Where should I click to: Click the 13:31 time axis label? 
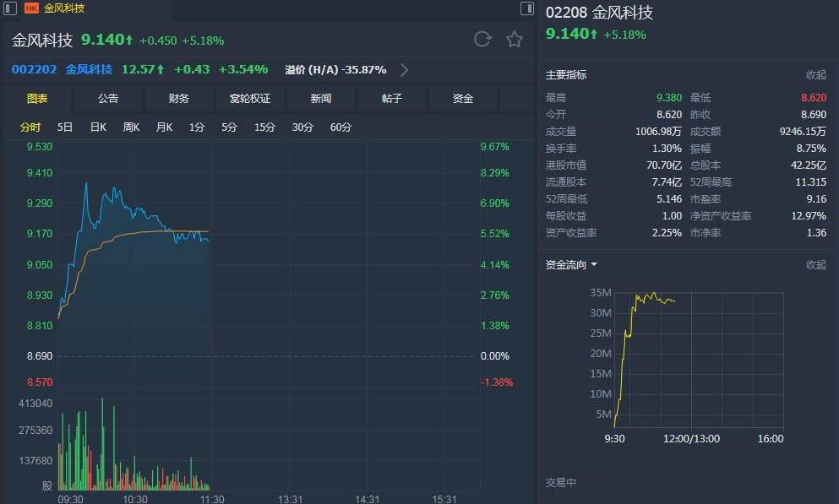pyautogui.click(x=290, y=499)
